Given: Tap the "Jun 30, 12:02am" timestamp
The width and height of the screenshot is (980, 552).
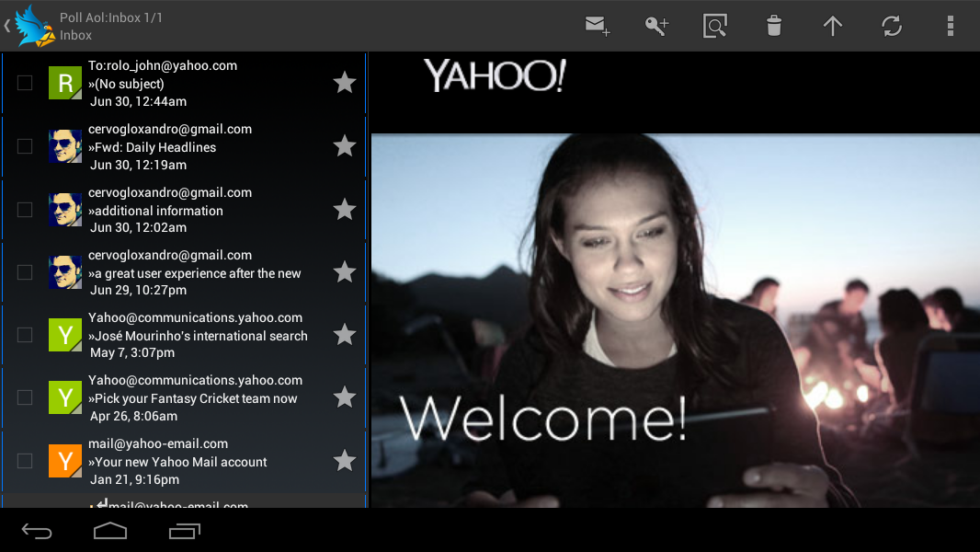Looking at the screenshot, I should (138, 227).
